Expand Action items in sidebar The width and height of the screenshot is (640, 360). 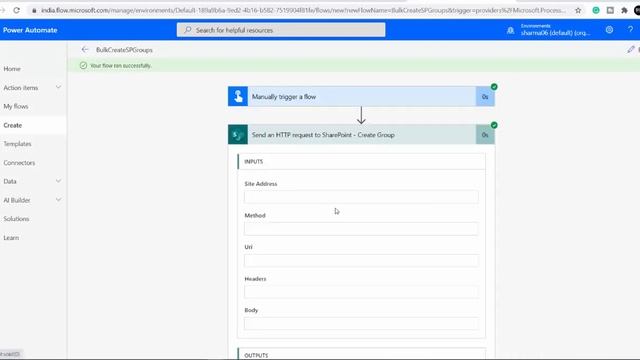pos(58,87)
